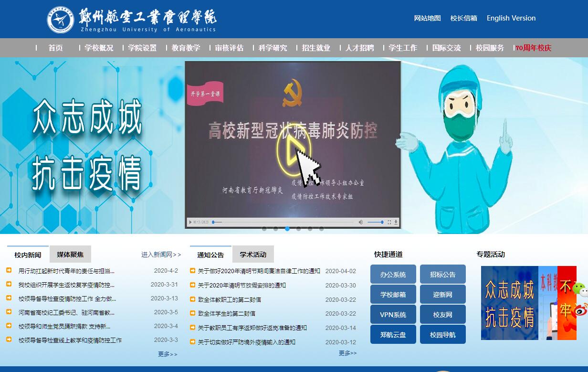Click the video download arrow icon
Image resolution: width=588 pixels, height=372 pixels.
pyautogui.click(x=396, y=222)
